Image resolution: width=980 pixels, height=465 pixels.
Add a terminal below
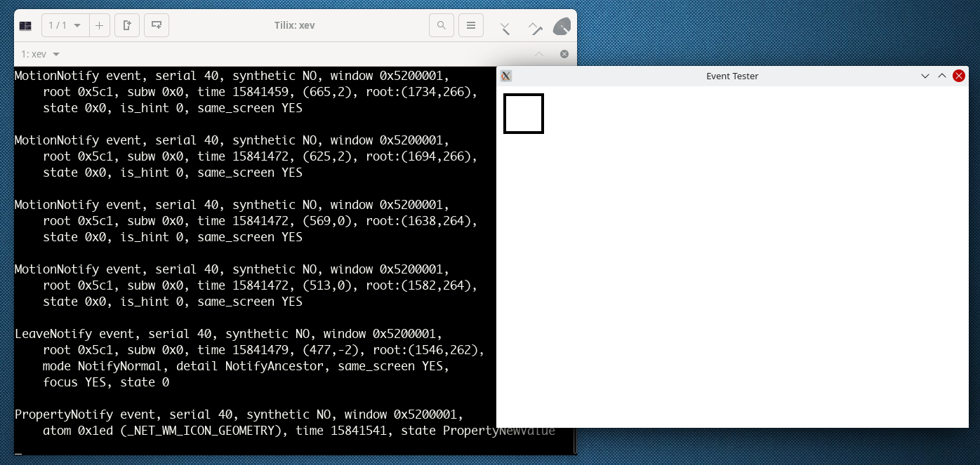coord(157,26)
